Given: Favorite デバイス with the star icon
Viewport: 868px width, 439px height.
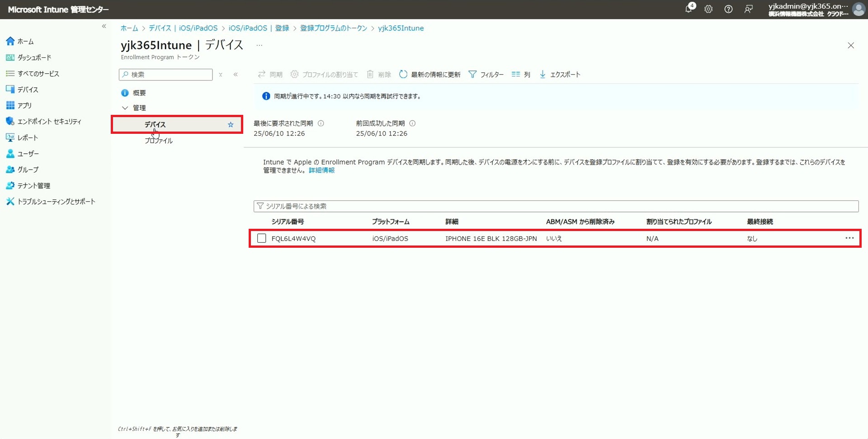Looking at the screenshot, I should (231, 125).
